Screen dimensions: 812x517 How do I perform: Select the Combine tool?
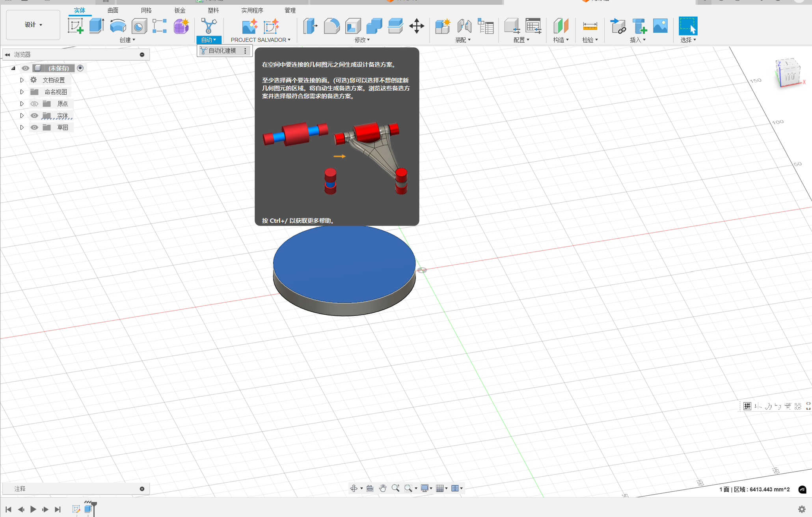click(x=374, y=26)
